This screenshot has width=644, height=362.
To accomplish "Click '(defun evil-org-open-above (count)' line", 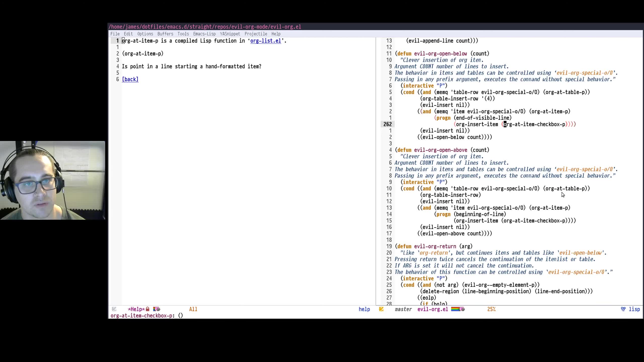I will pos(442,150).
